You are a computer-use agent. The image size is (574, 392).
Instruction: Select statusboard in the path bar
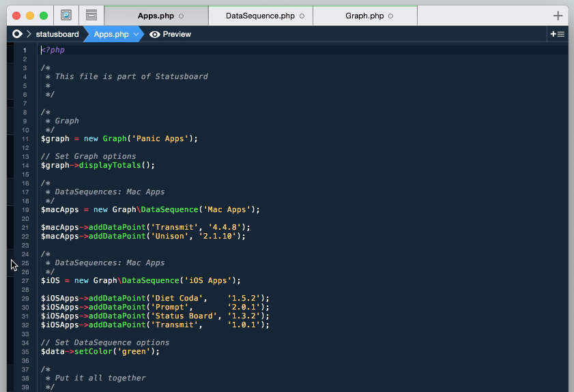click(x=57, y=34)
